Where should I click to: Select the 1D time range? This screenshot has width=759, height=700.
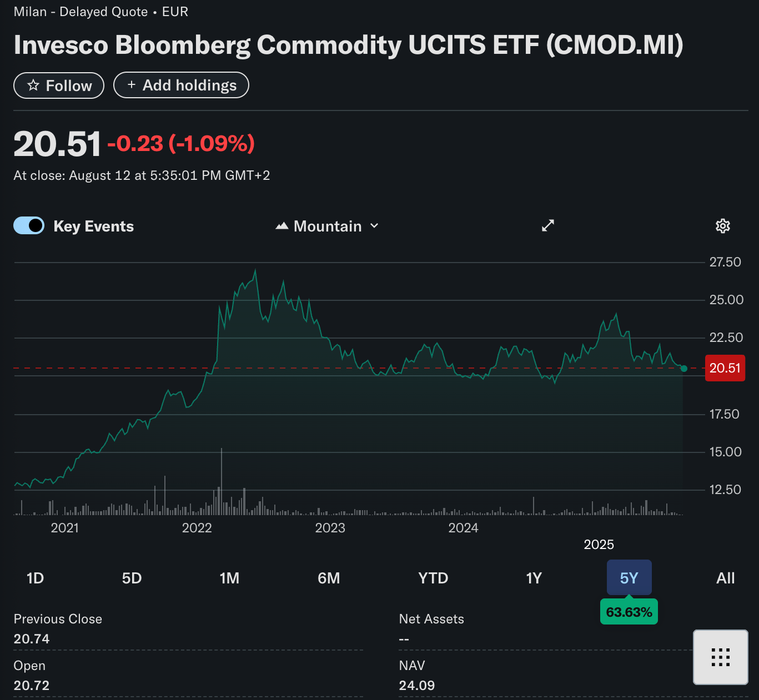coord(35,578)
